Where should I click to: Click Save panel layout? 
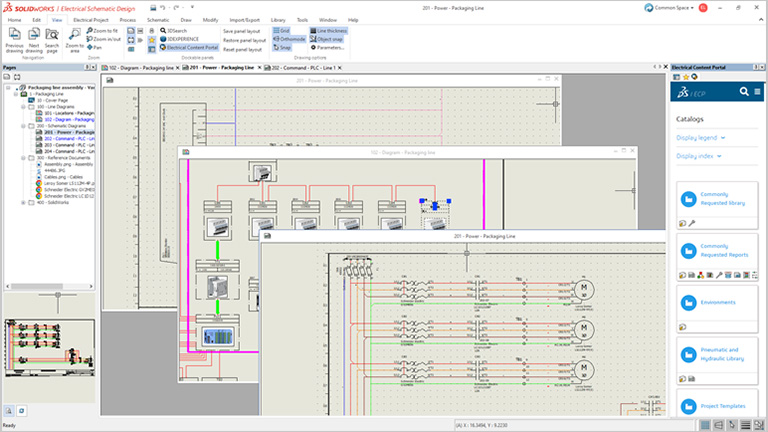click(241, 31)
